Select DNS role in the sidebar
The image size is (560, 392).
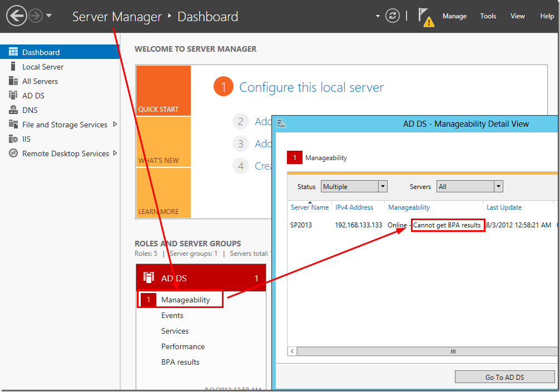coord(29,110)
